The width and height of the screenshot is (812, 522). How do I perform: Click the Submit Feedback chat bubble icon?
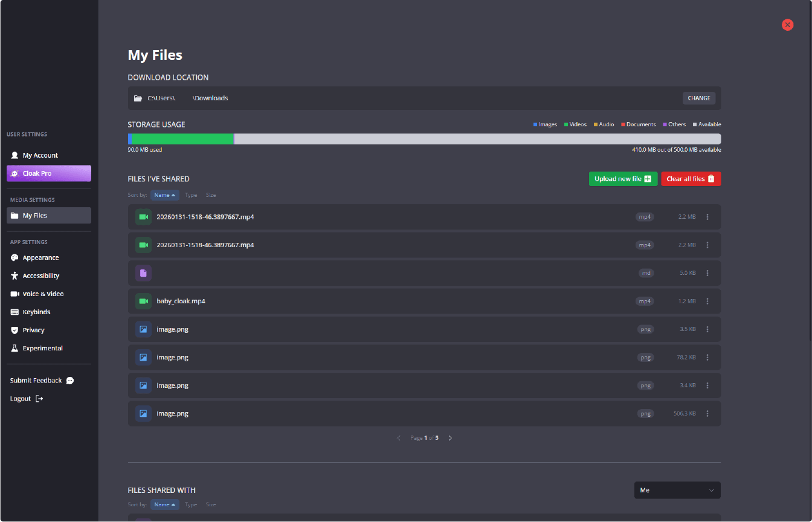click(69, 380)
